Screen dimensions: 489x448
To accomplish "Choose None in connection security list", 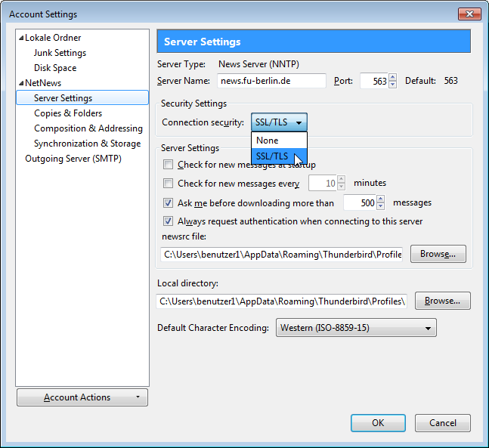I will [x=279, y=141].
